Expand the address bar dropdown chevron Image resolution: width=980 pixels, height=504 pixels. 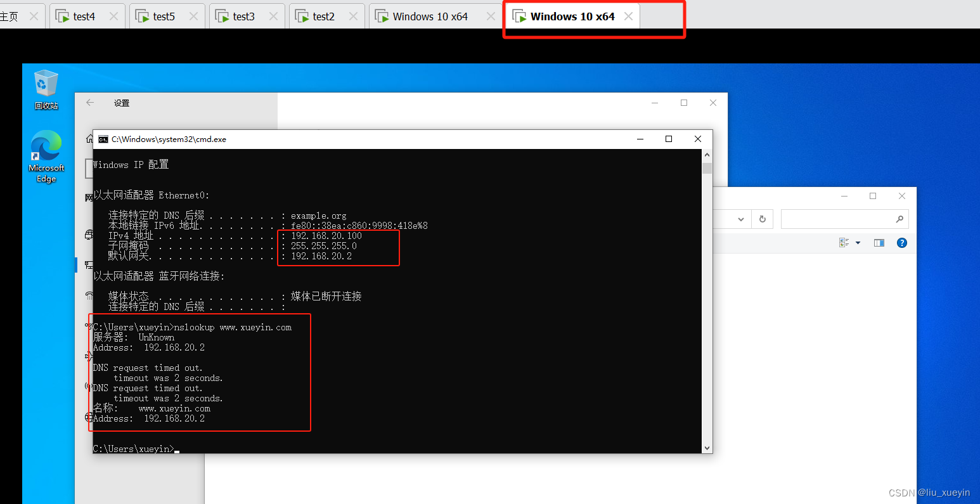(x=741, y=219)
